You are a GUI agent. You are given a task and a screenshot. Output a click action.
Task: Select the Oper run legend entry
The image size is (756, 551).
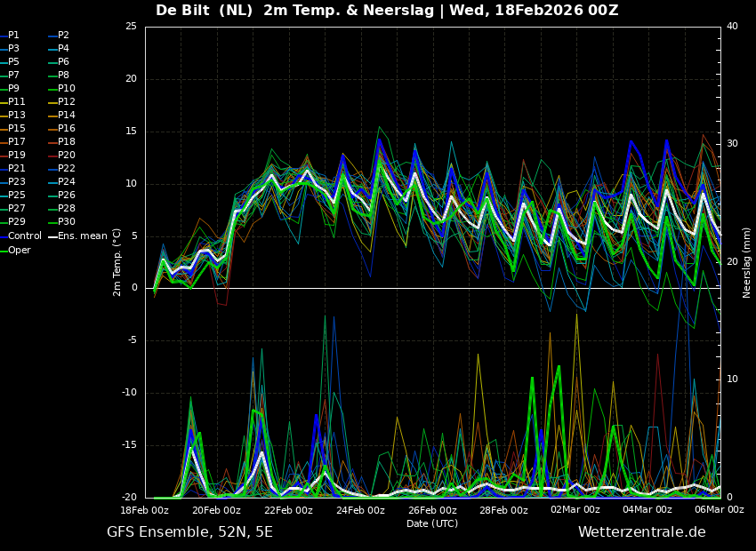tap(20, 251)
